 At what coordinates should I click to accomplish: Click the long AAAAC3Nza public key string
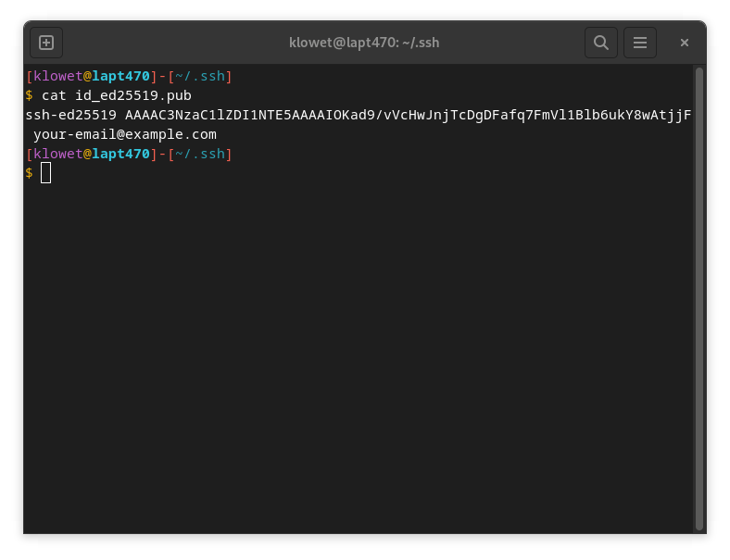click(408, 115)
